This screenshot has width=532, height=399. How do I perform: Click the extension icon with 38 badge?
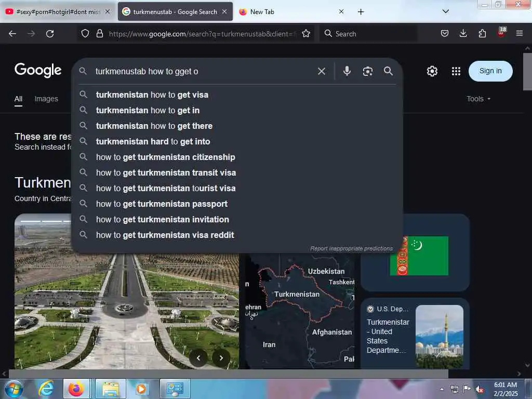[x=501, y=32]
